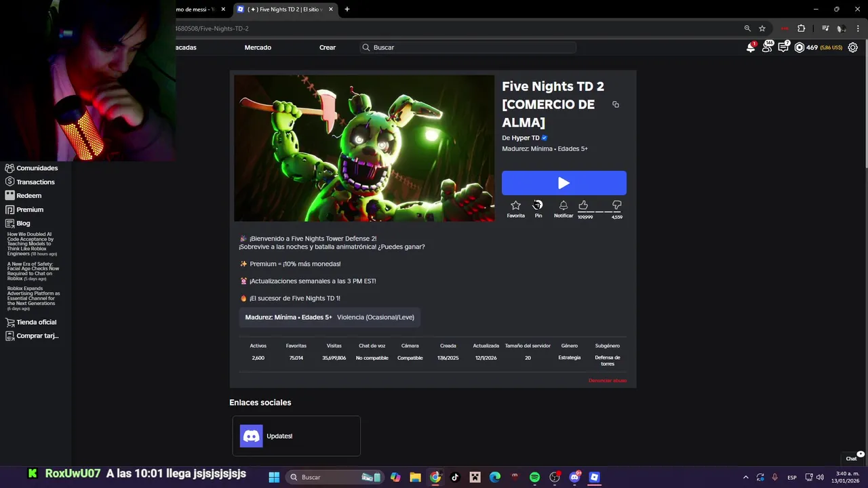Open OBS Studio from taskbar
This screenshot has width=868, height=488.
555,477
